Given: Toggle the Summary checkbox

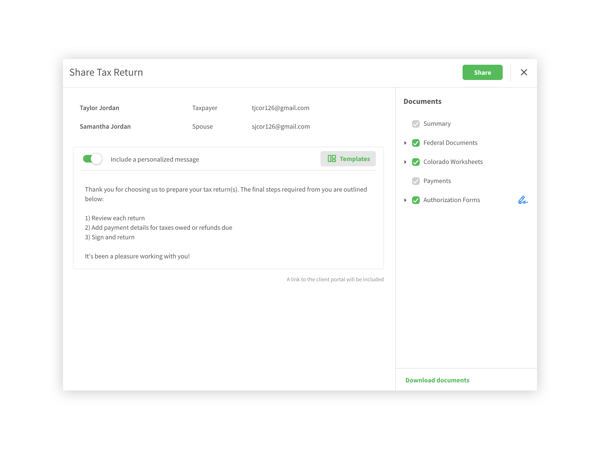Looking at the screenshot, I should 416,124.
